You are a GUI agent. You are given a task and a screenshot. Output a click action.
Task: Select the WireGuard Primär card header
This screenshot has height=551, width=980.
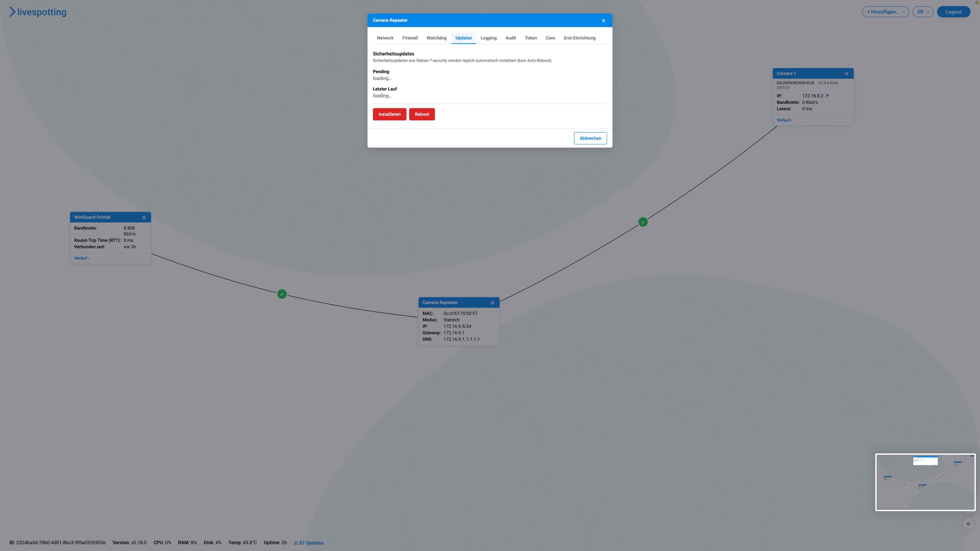coord(110,217)
